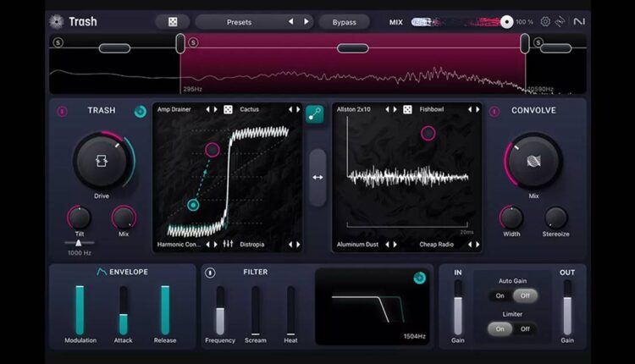Screen dimensions: 635x364
Task: Choose next option after Cactus
Action: click(x=297, y=109)
